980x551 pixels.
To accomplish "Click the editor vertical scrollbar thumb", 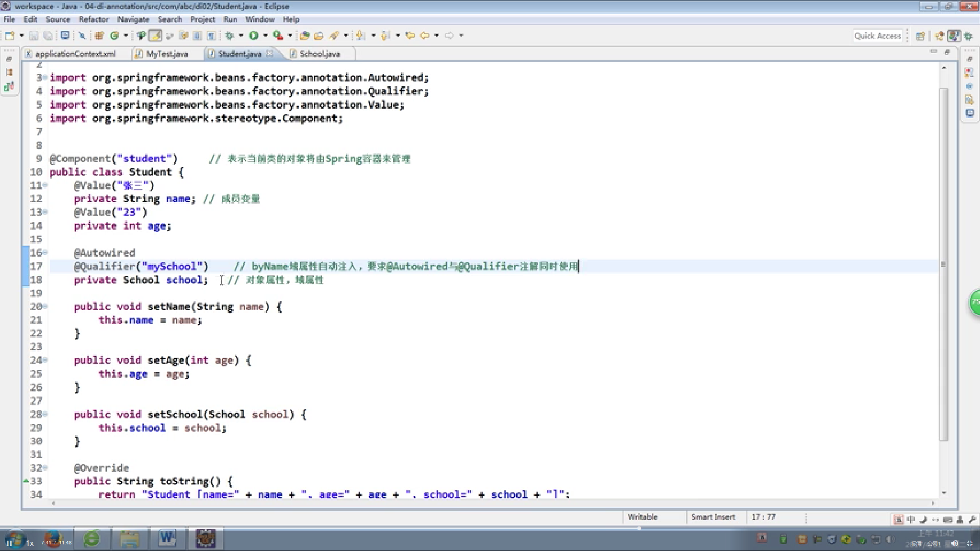I will [944, 264].
